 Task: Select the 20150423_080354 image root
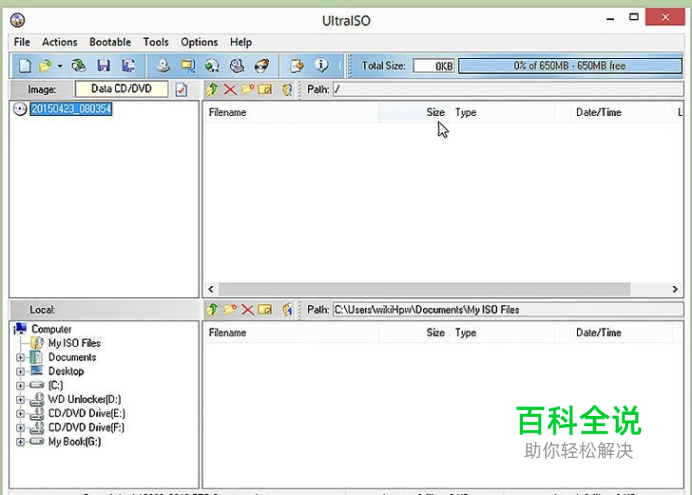coord(71,109)
